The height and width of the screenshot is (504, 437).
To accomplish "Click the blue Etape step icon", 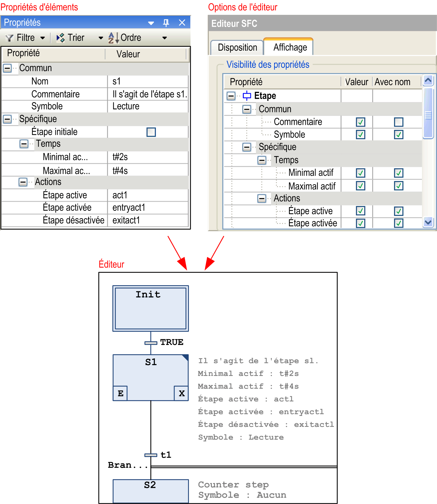I will [247, 96].
